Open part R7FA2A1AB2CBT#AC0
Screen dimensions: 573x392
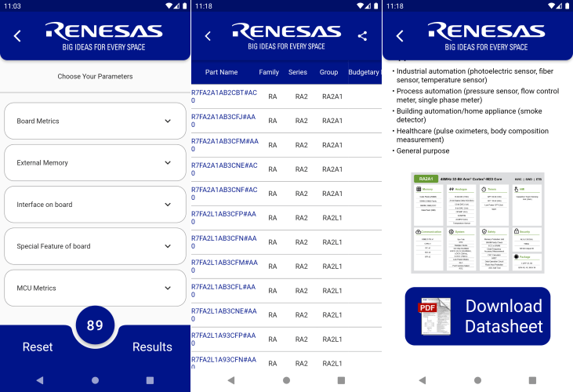click(x=224, y=96)
